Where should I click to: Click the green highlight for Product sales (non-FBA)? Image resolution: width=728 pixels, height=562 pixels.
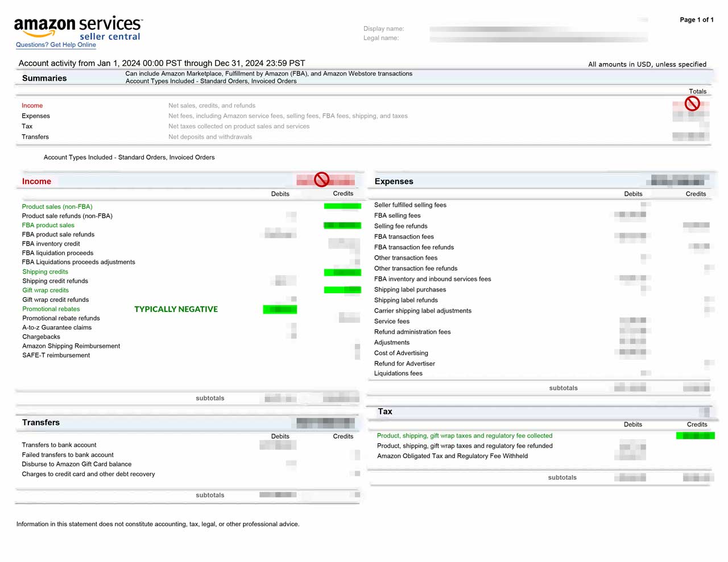[x=342, y=206]
